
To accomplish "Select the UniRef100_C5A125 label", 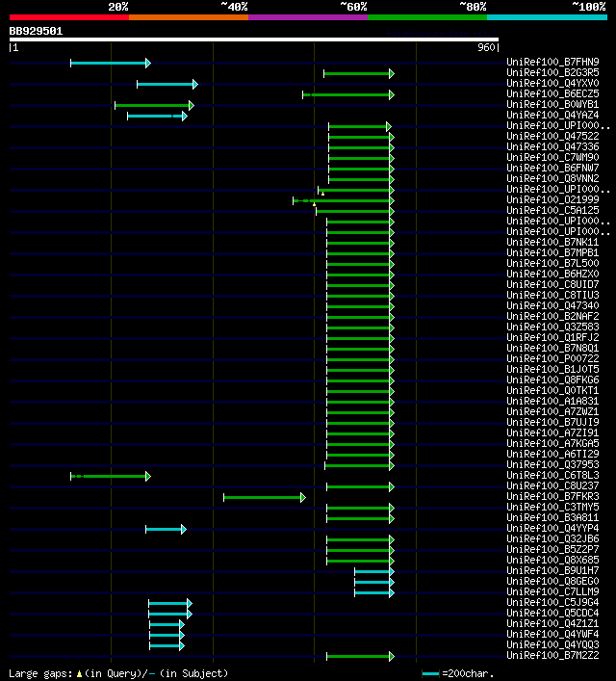I will [552, 210].
